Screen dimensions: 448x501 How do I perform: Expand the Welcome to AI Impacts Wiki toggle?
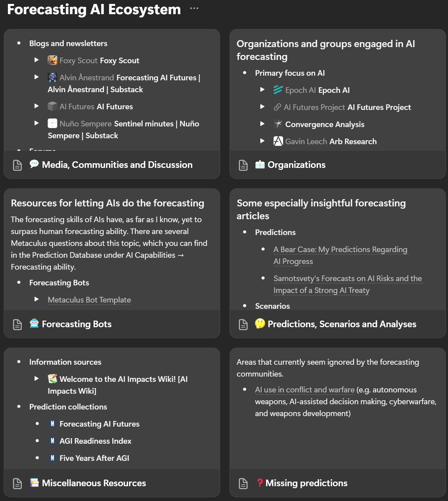click(x=37, y=379)
